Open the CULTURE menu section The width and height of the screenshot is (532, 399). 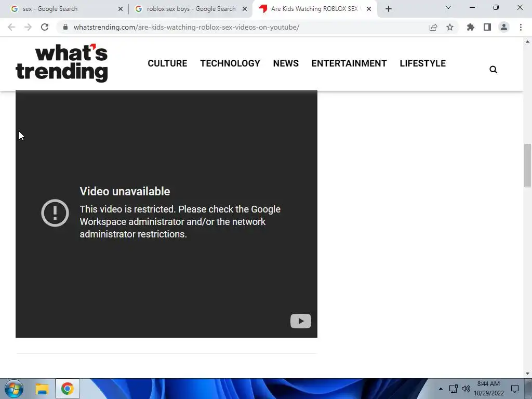167,63
